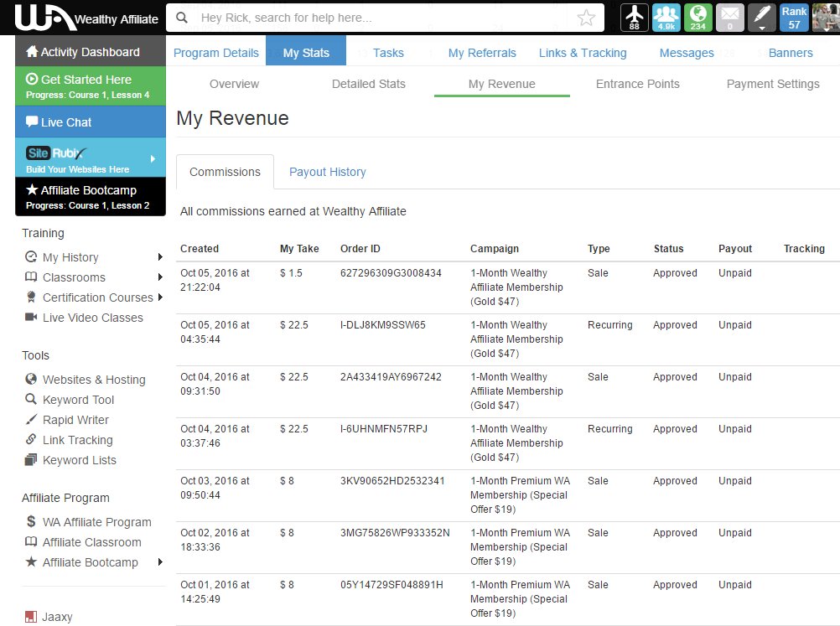Click the Keyword Tool magnifier icon

click(31, 400)
